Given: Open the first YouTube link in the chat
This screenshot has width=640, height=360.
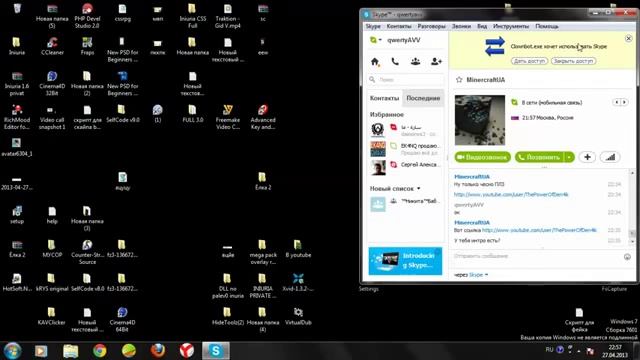Looking at the screenshot, I should click(511, 194).
